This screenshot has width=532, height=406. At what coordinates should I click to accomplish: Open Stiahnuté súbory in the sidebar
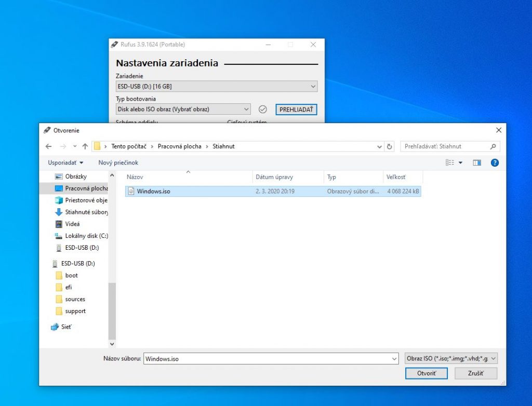click(x=82, y=212)
